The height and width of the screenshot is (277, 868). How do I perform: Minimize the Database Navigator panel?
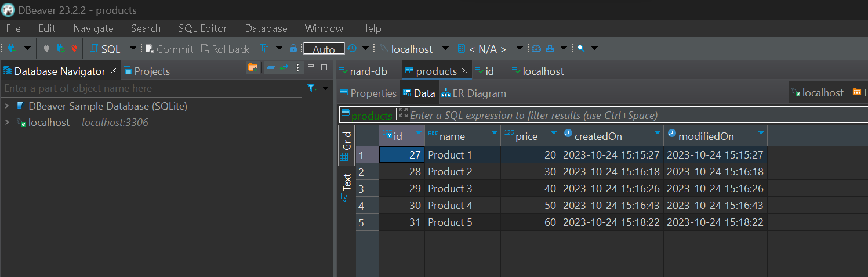pos(311,67)
